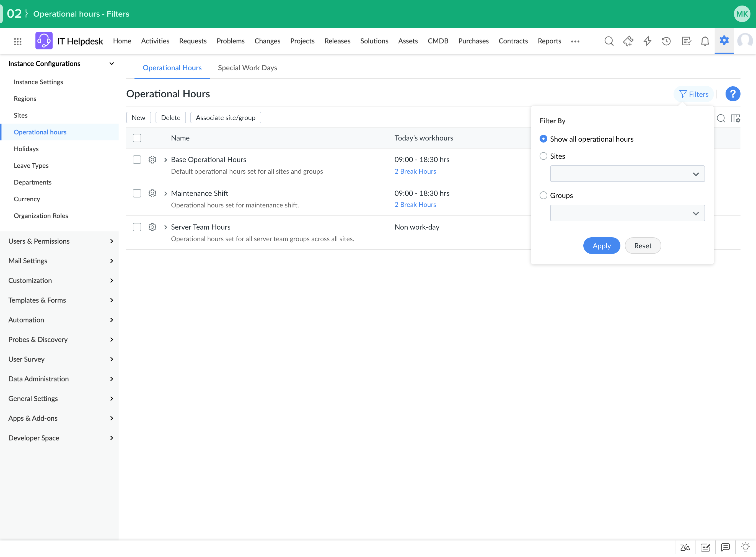Viewport: 756px width, 557px height.
Task: Toggle the select-all checkbox in table header
Action: pos(137,138)
